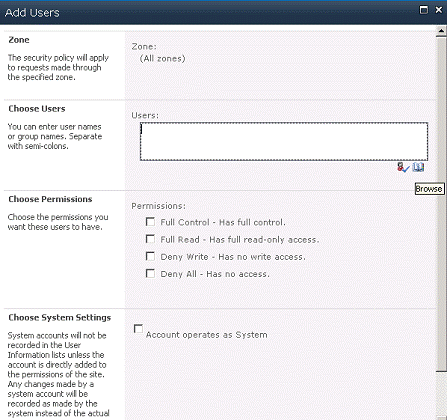Check the Deny Write checkbox
Viewport: 447px width, 420px height.
tap(150, 256)
